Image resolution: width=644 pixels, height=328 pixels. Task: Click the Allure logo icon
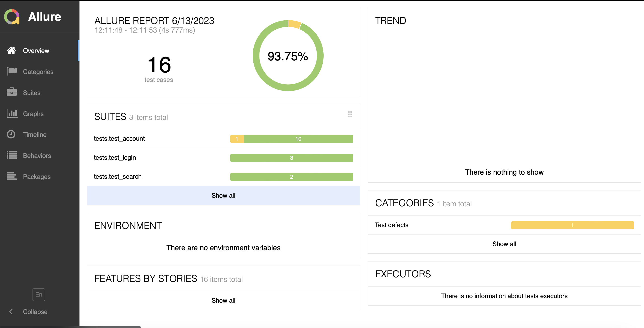tap(12, 17)
